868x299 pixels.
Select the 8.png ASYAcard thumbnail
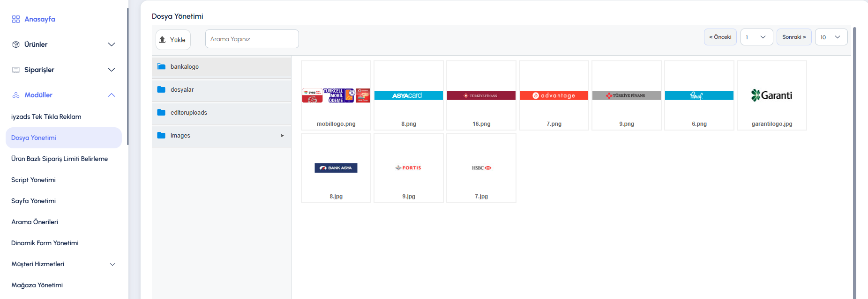pos(409,95)
